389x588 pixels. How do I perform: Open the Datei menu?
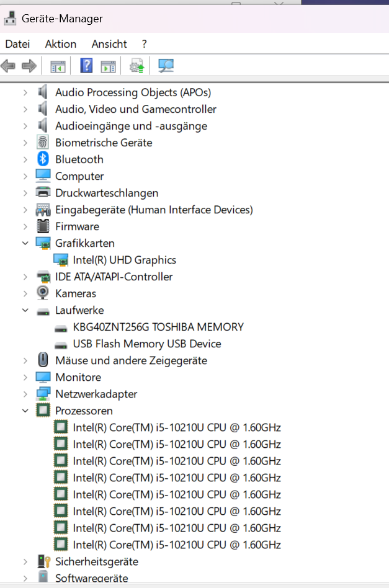[17, 44]
